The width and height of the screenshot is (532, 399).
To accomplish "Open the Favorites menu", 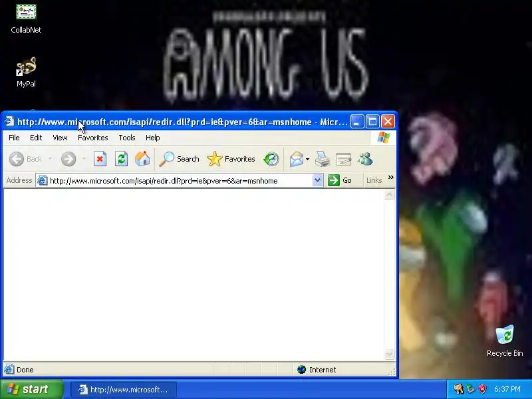I will [92, 138].
